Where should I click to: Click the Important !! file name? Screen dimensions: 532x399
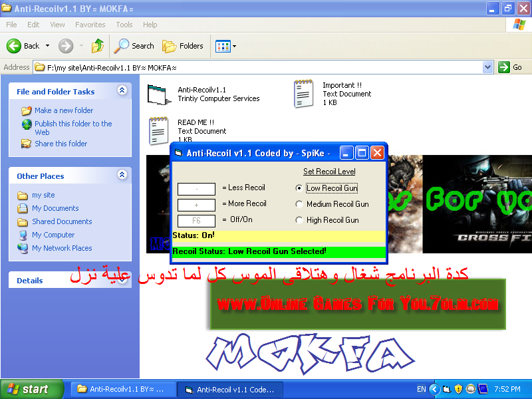pyautogui.click(x=342, y=85)
